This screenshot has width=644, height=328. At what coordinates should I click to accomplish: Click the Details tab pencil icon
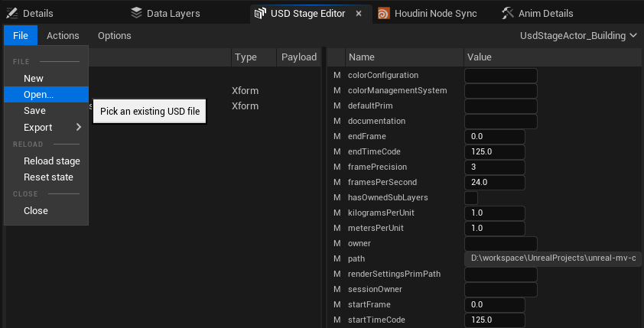coord(12,14)
